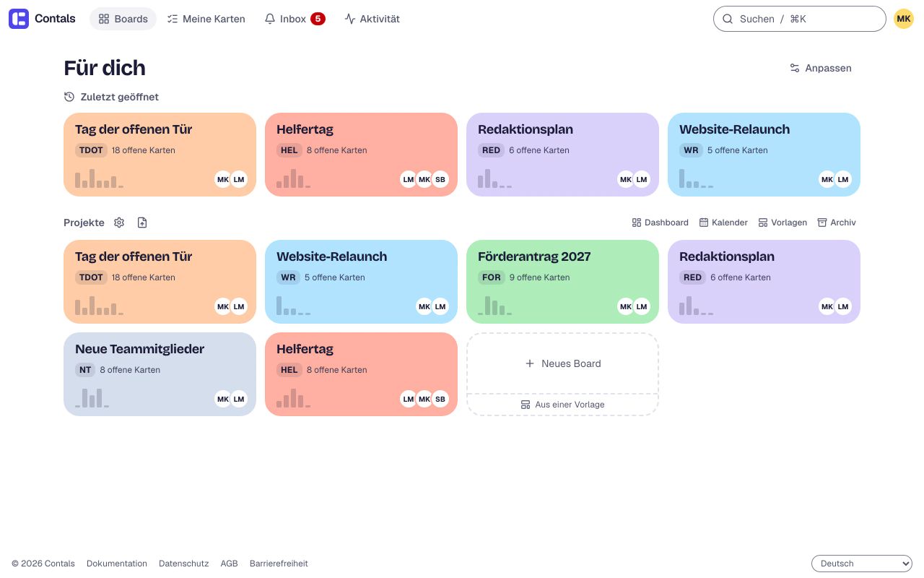Viewport: 924px width, 578px height.
Task: Click the 'Für dich' heading
Action: click(105, 68)
